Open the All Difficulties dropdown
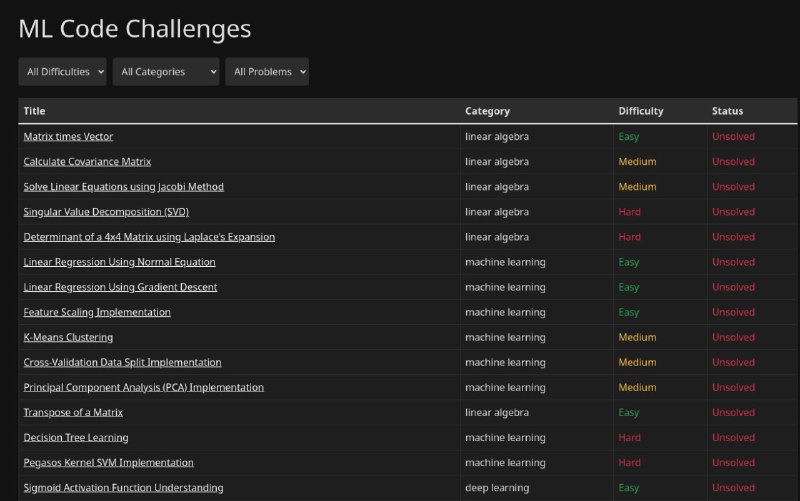The image size is (800, 501). tap(62, 72)
